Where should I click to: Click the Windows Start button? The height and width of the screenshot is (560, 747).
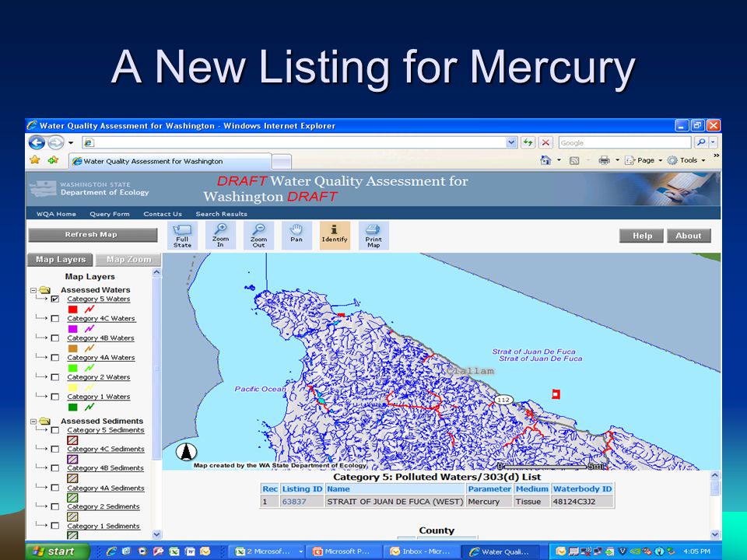58,551
